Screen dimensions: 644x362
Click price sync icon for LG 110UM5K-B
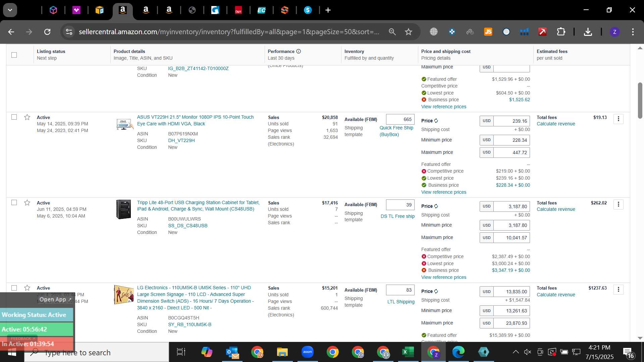click(x=436, y=291)
